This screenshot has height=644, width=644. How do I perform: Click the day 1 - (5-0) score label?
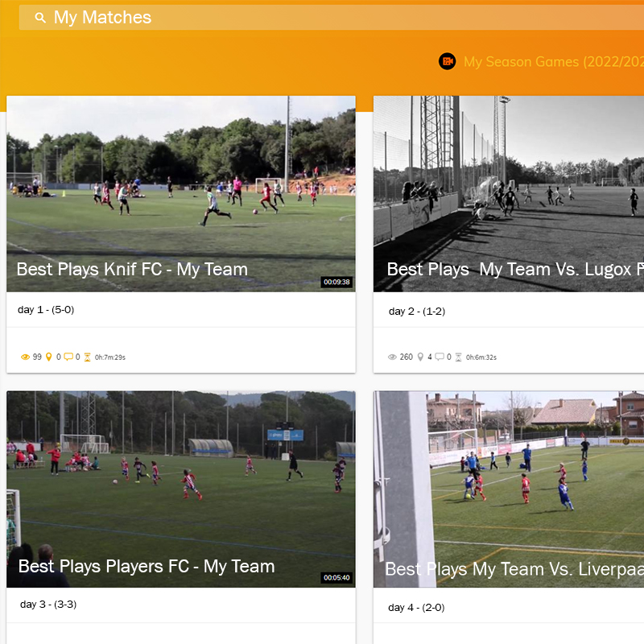coord(46,310)
